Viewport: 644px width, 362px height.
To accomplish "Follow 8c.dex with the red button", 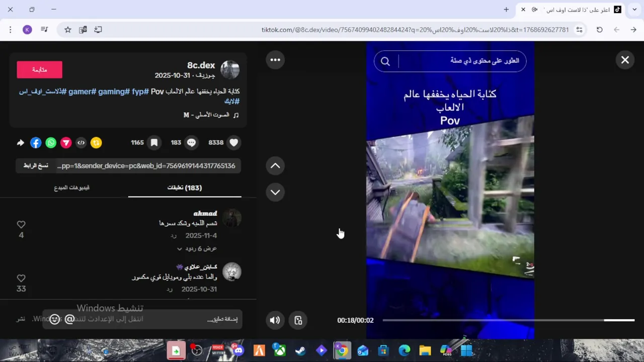I will 39,70.
